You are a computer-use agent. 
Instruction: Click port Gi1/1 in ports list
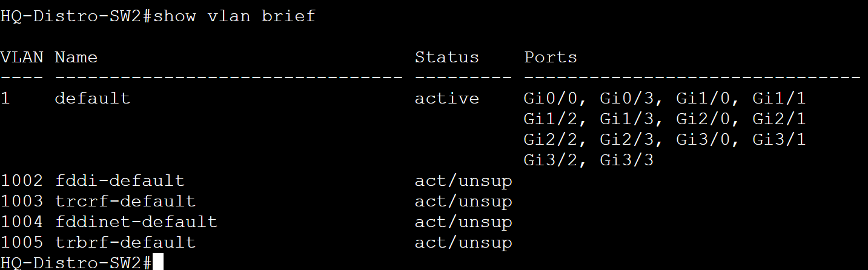tap(779, 98)
